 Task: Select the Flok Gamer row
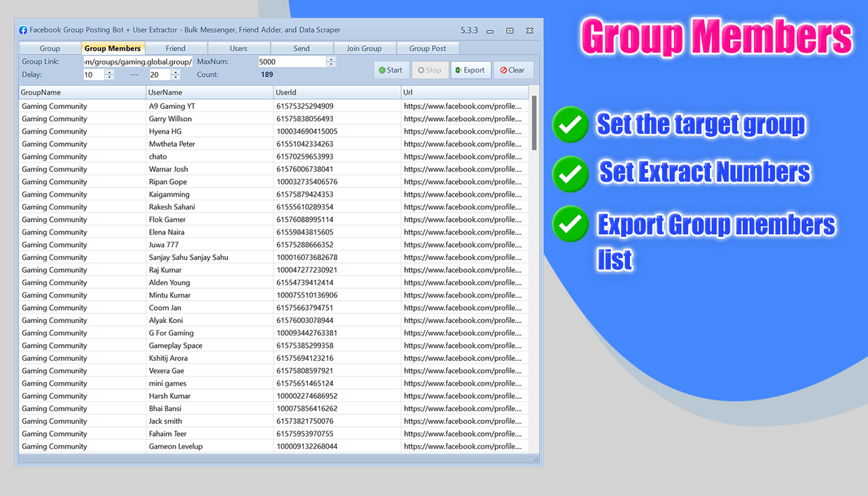point(273,219)
